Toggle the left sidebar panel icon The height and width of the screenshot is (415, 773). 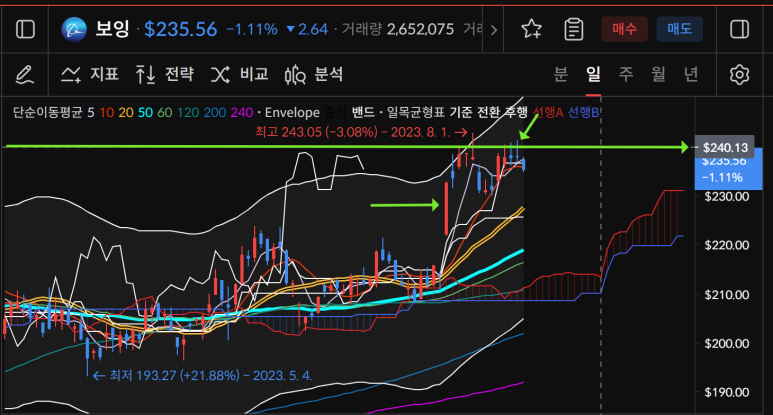point(25,30)
